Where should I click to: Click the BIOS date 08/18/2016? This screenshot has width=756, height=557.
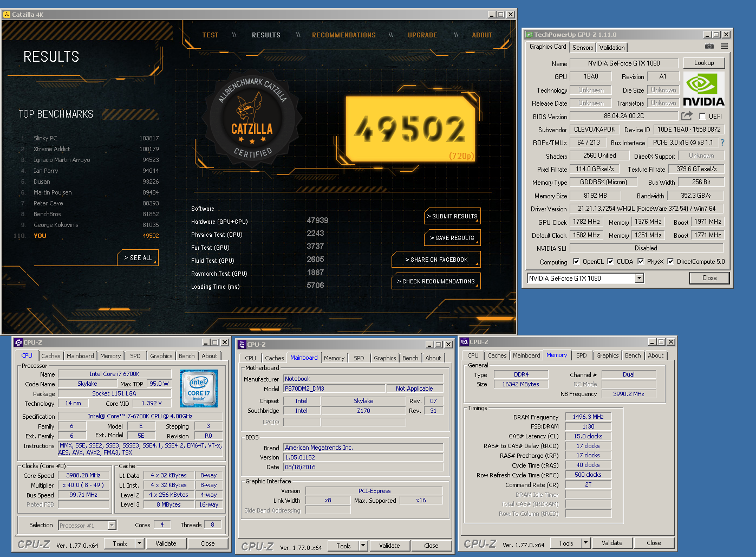pos(363,467)
